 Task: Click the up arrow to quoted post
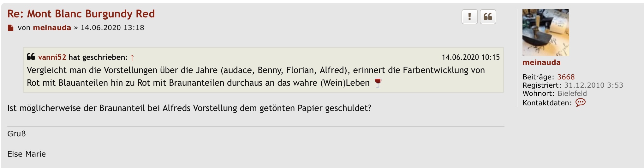[x=132, y=58]
